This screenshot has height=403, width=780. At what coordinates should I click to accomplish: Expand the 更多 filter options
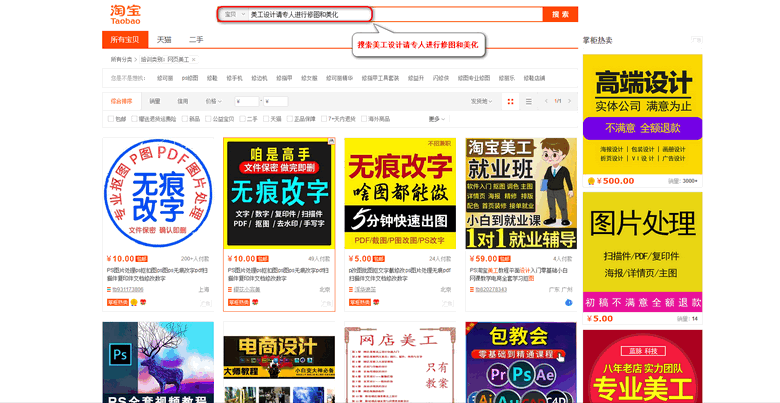tap(435, 118)
